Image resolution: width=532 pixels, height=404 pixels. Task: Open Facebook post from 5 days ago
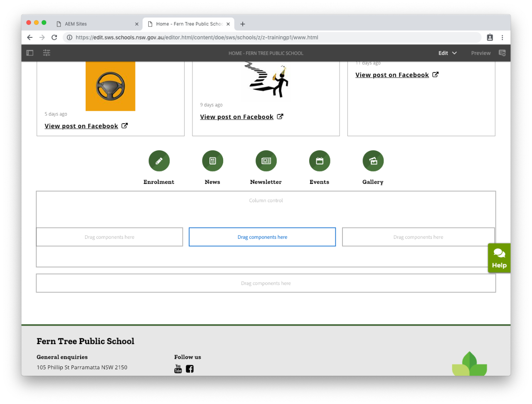(81, 126)
